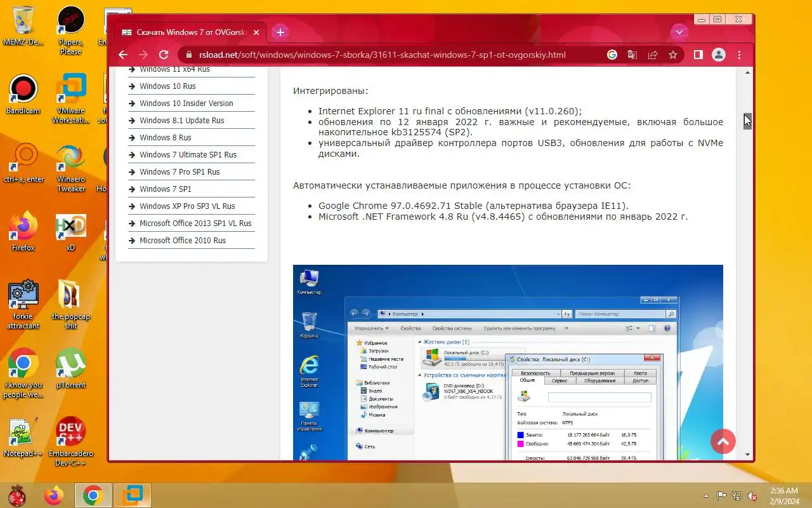This screenshot has height=508, width=812.
Task: Open Firefox from the taskbar
Action: point(54,495)
